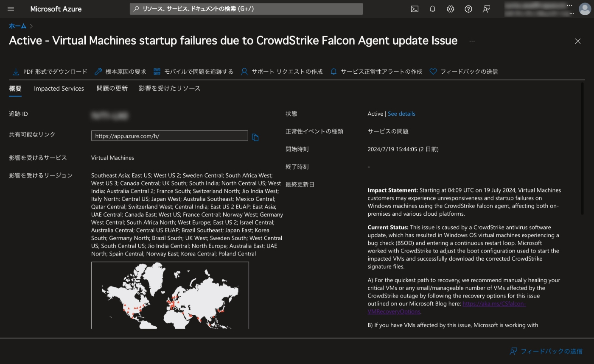Click the person icon for support request
594x364 pixels.
244,72
